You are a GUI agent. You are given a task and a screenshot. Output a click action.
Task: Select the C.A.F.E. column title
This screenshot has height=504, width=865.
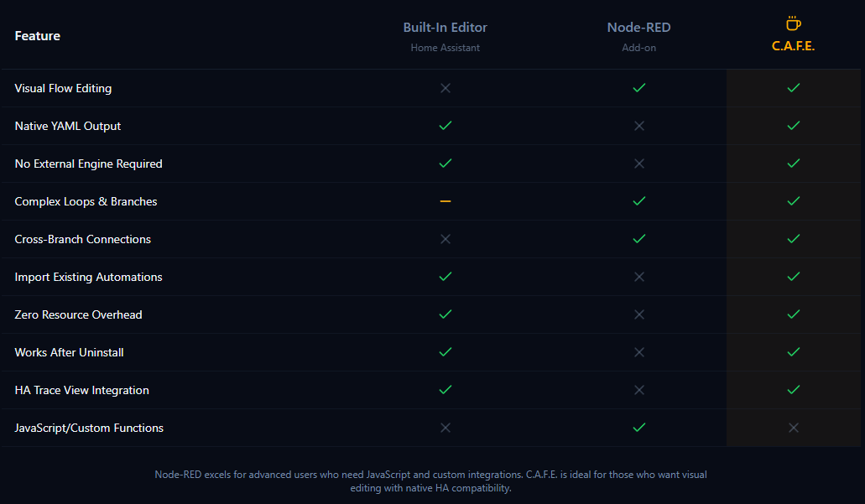794,46
